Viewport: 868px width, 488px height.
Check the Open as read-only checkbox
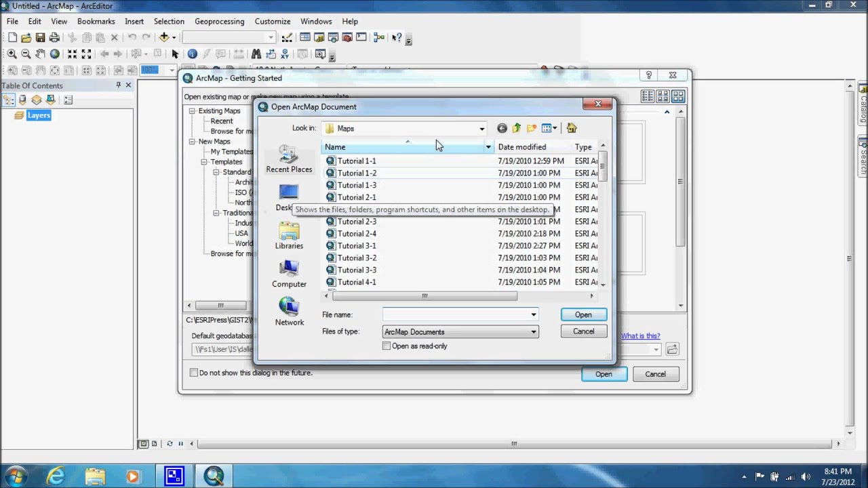[387, 346]
